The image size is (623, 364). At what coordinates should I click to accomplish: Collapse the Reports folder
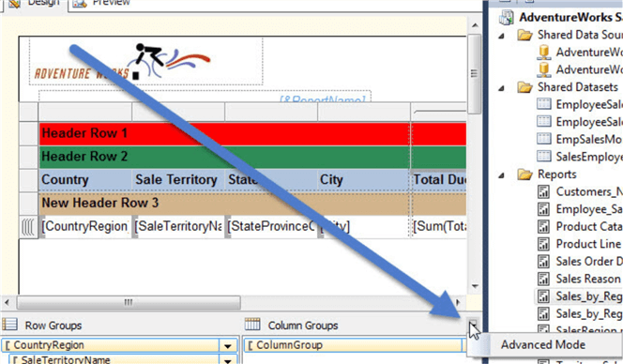[x=502, y=175]
